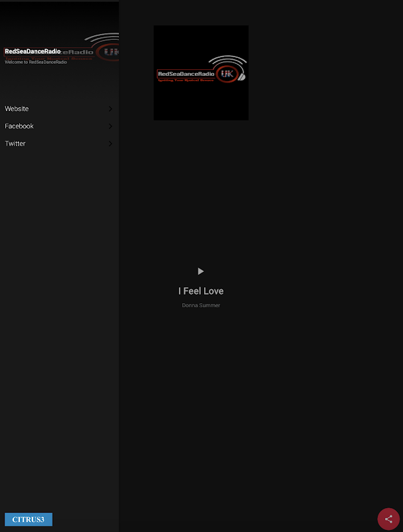Click the CITRUS3 badge button
This screenshot has width=403, height=532.
(x=29, y=519)
